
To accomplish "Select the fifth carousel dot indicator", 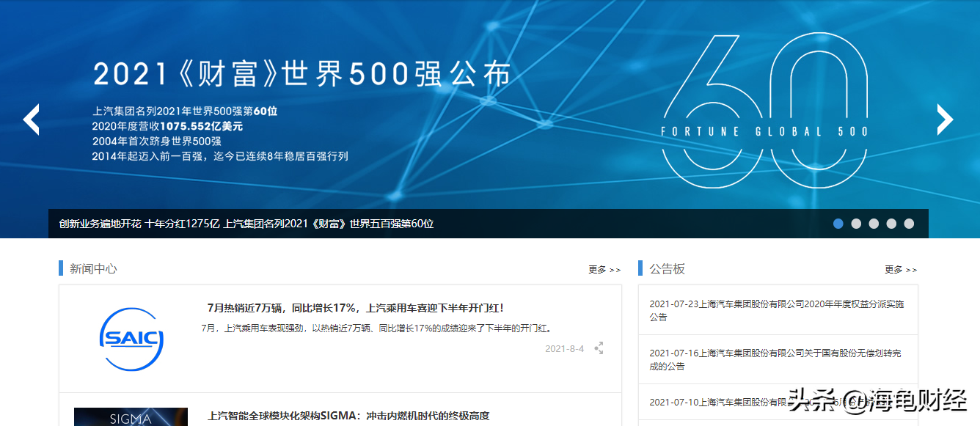I will 909,224.
